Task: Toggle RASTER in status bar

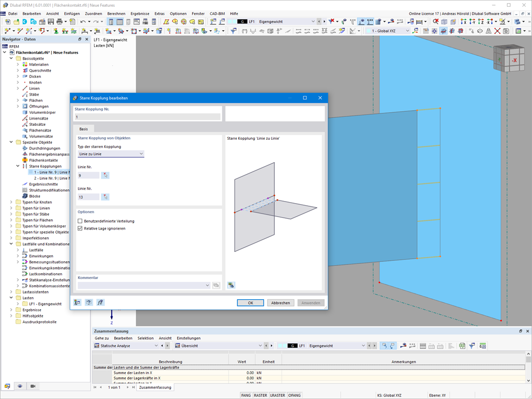Action: [x=261, y=395]
